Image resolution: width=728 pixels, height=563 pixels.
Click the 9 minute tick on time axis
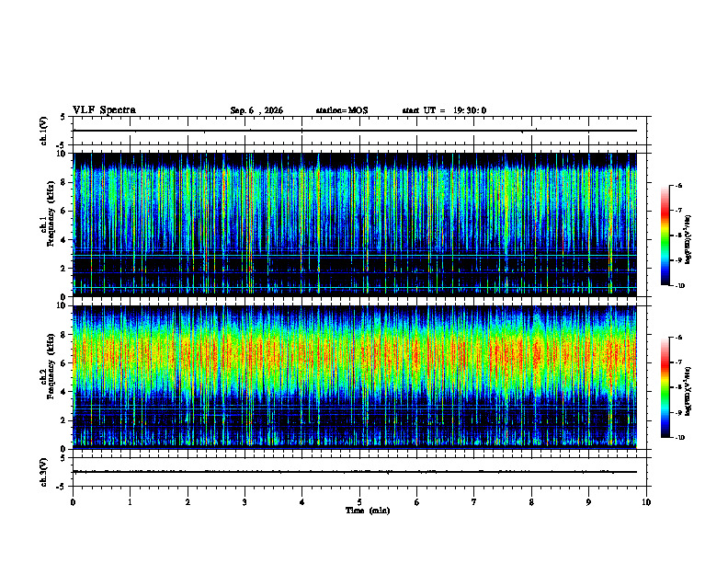click(x=588, y=502)
